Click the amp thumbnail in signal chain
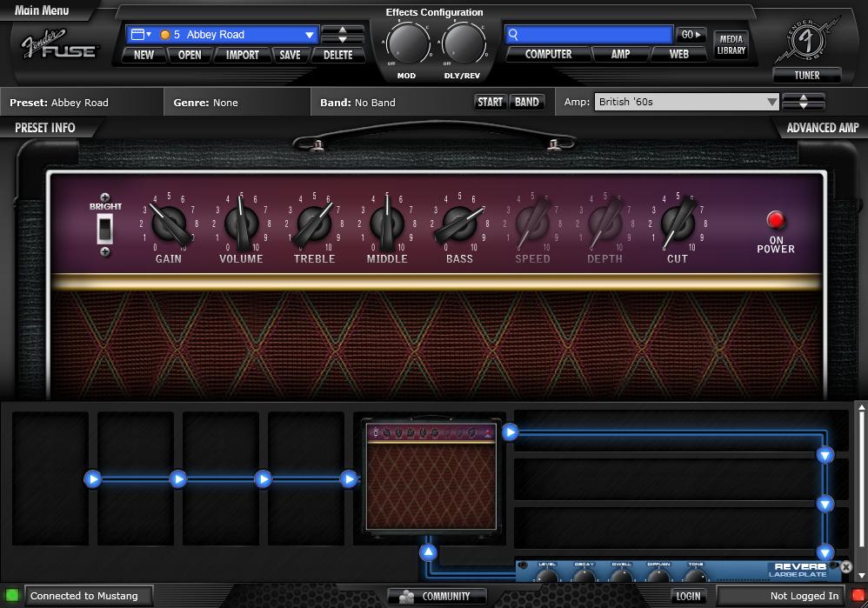Viewport: 868px width, 608px height. 431,476
